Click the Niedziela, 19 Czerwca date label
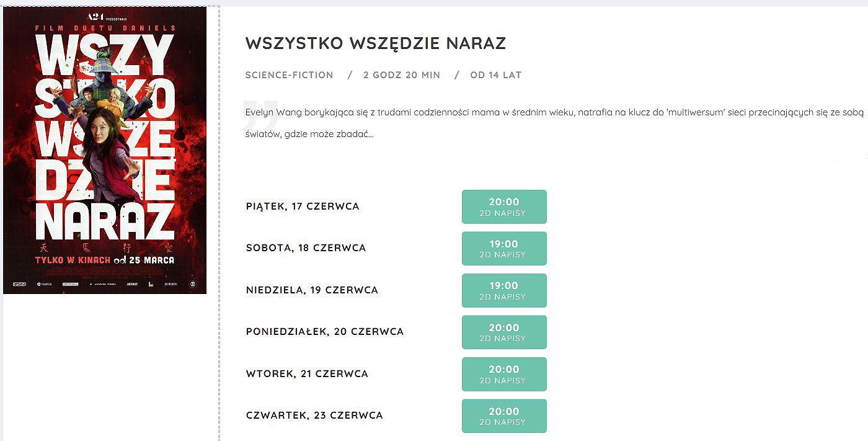The width and height of the screenshot is (868, 441). coord(312,290)
